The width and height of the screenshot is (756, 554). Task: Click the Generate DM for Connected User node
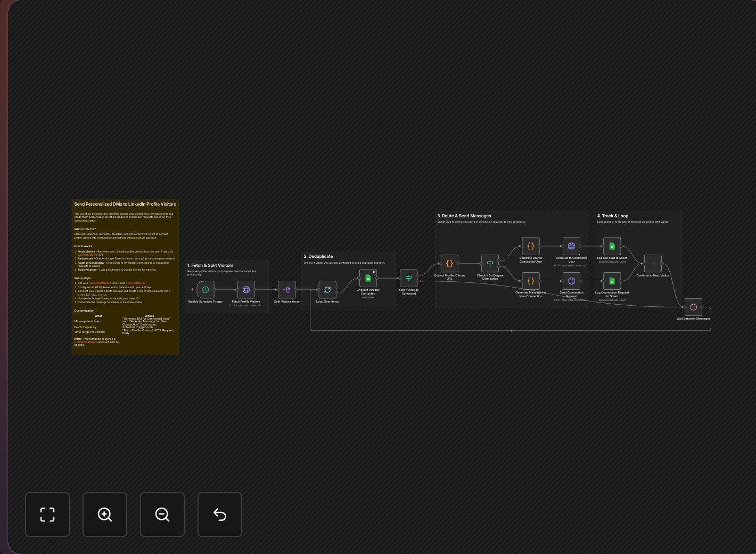pos(531,246)
